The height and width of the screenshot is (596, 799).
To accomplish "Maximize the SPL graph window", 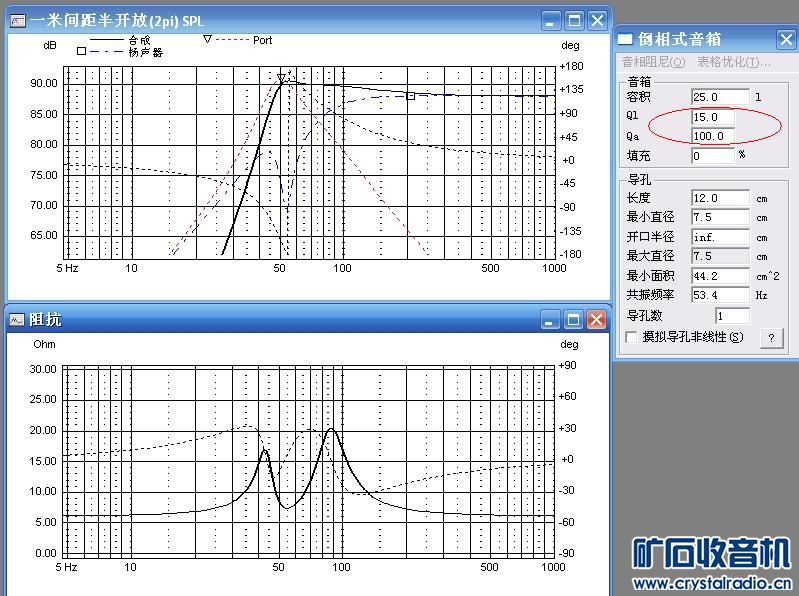I will click(574, 21).
